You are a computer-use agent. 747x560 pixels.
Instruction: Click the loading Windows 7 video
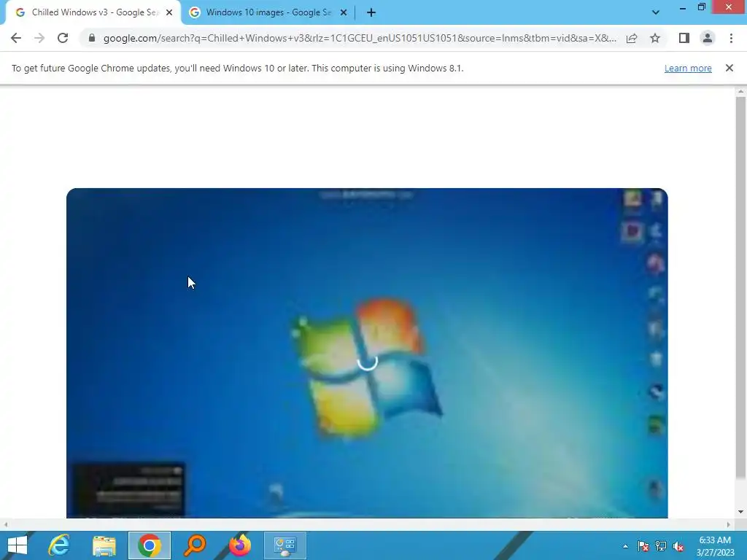pos(367,353)
